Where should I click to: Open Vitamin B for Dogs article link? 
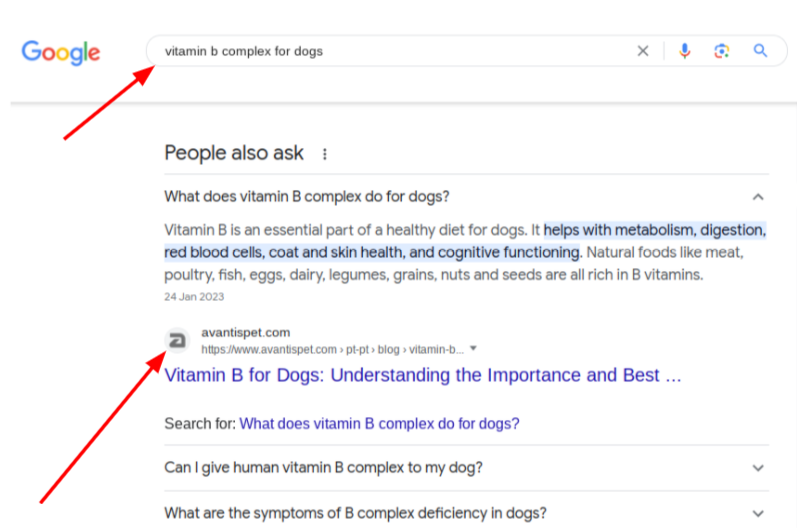tap(422, 375)
